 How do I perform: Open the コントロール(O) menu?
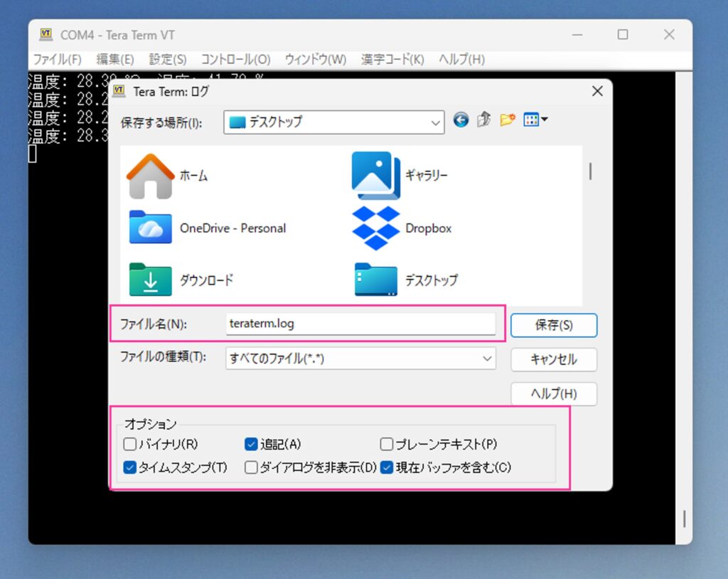tap(235, 59)
